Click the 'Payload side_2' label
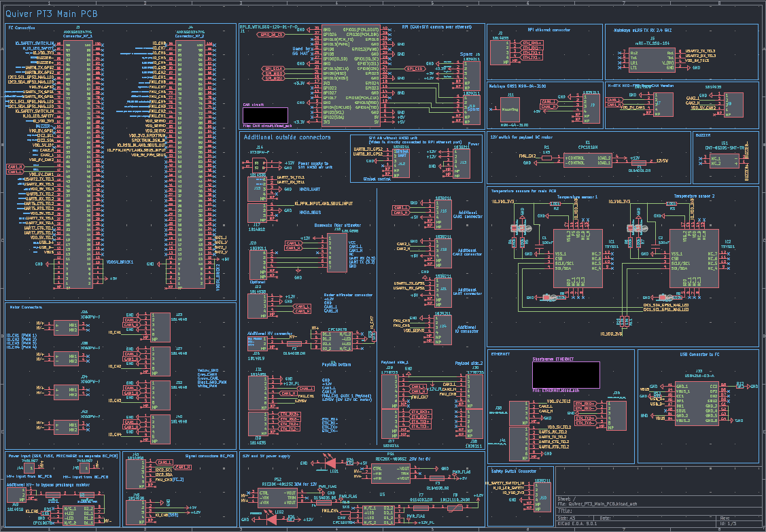This screenshot has height=532, width=766. pyautogui.click(x=469, y=363)
